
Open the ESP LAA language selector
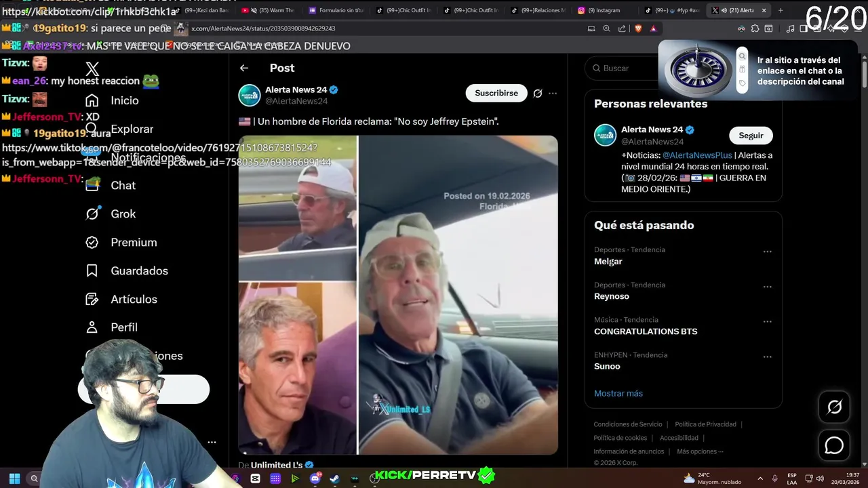[792, 479]
